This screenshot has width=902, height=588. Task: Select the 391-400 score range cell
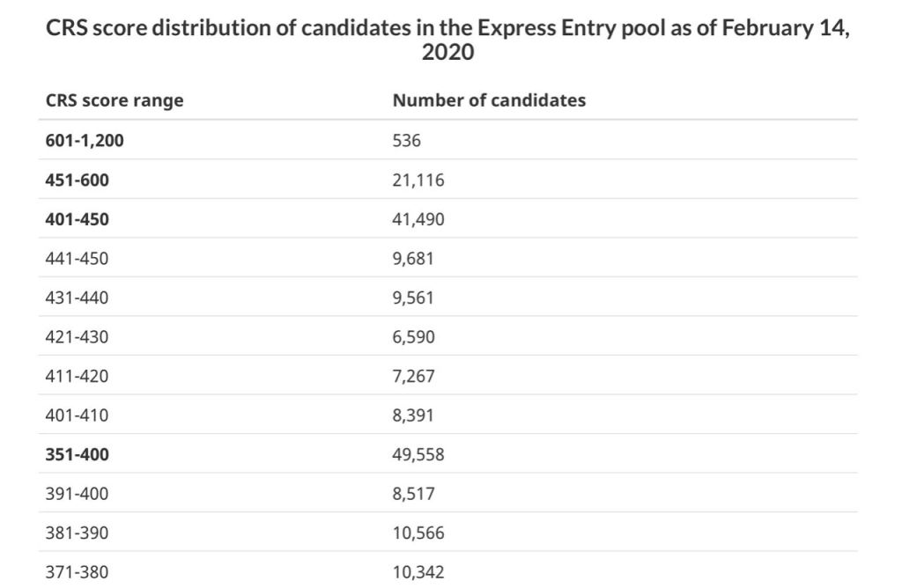coord(77,494)
